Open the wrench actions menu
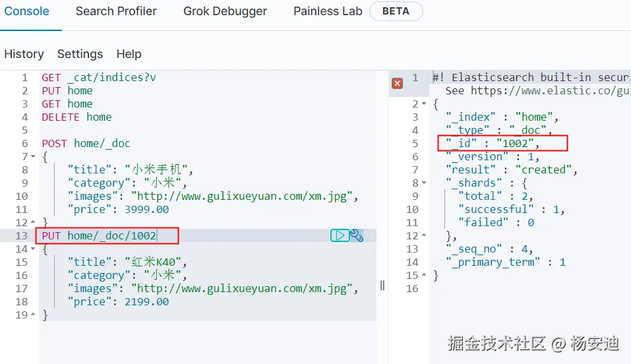The height and width of the screenshot is (364, 631). tap(357, 235)
